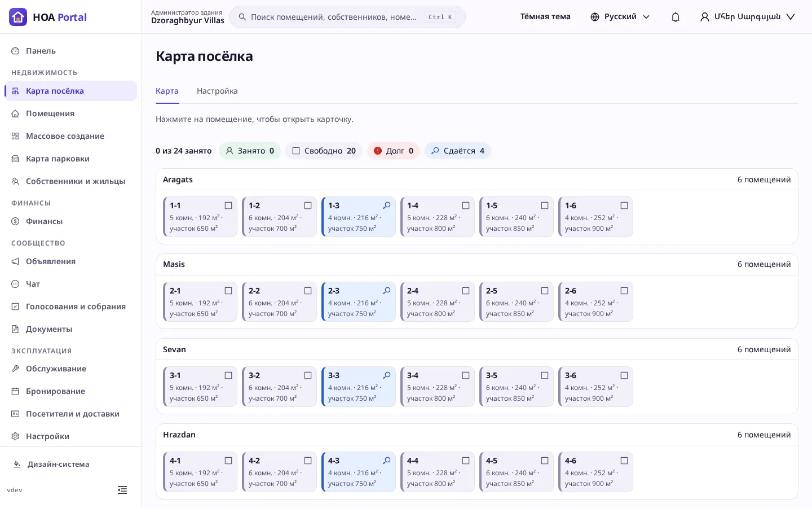812x508 pixels.
Task: Go to Массовое создание page
Action: (x=70, y=136)
